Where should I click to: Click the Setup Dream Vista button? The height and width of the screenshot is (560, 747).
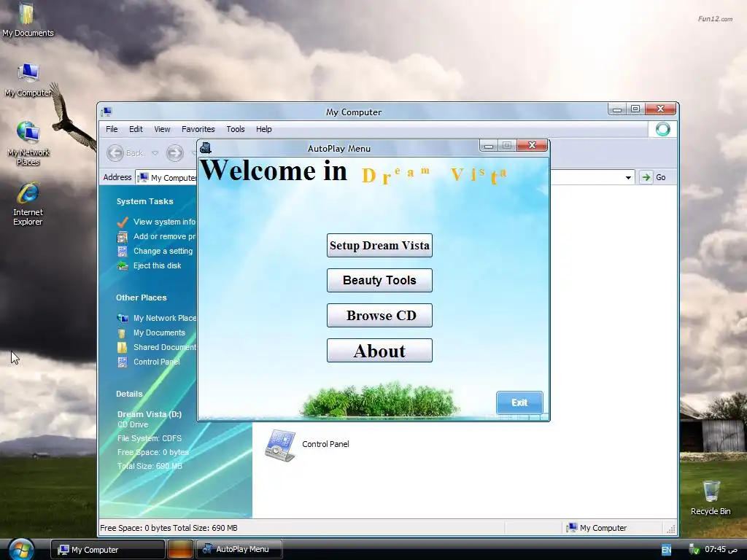[x=379, y=245]
